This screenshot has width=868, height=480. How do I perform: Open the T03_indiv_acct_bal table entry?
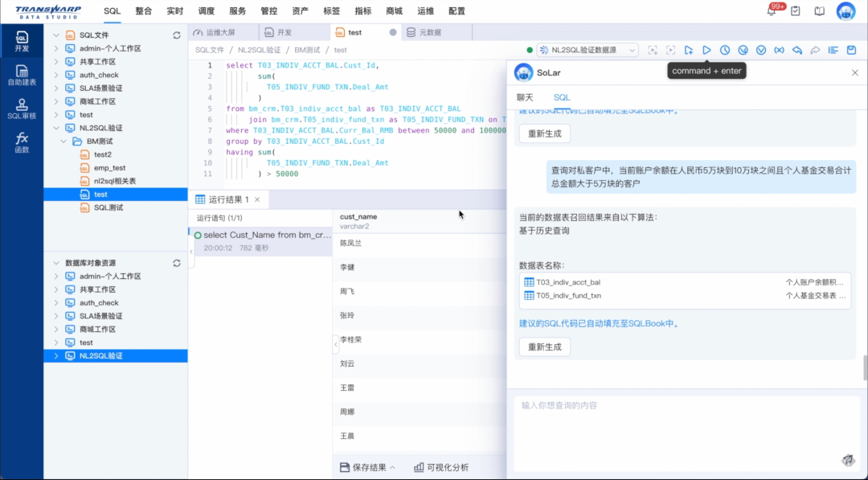coord(685,282)
